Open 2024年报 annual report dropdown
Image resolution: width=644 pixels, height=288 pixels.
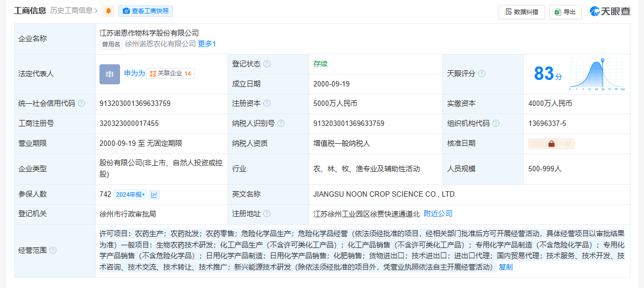pyautogui.click(x=130, y=195)
